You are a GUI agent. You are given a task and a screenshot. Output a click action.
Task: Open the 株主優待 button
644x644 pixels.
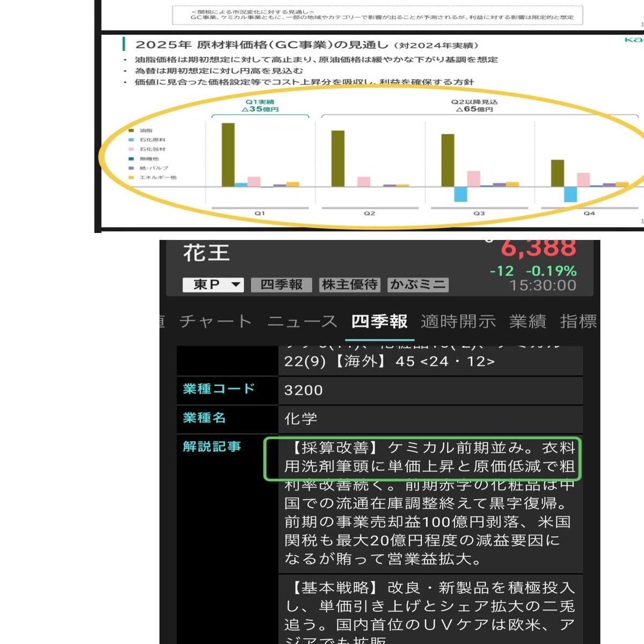tap(349, 285)
